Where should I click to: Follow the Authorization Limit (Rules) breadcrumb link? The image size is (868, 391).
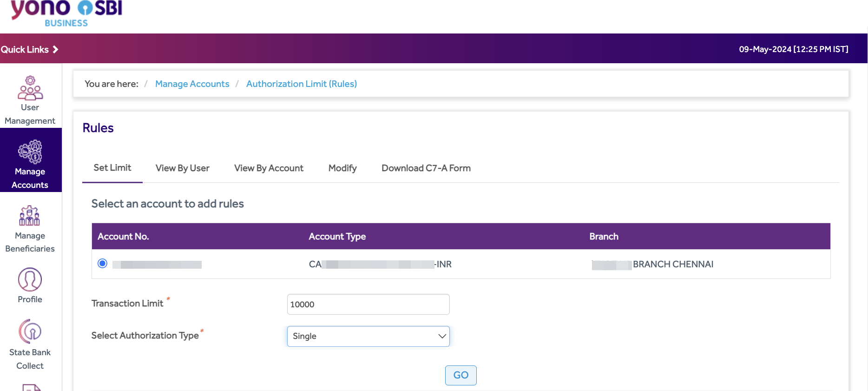[x=301, y=84]
